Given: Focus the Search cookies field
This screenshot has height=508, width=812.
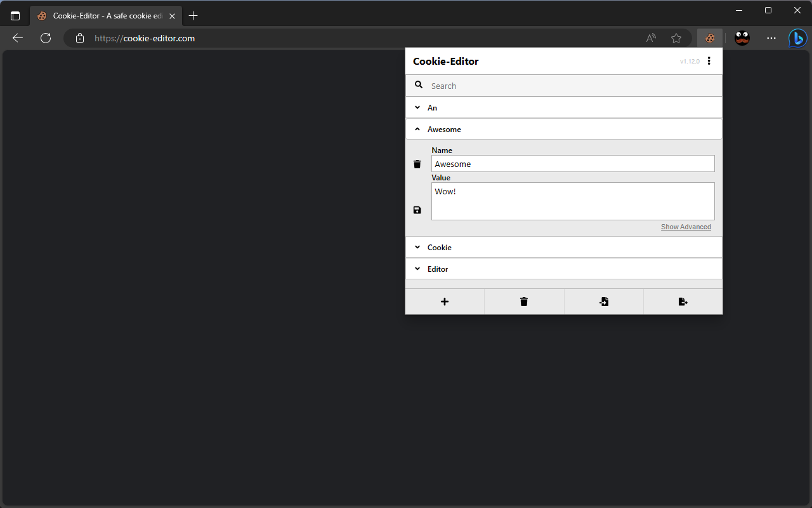Looking at the screenshot, I should coord(564,86).
